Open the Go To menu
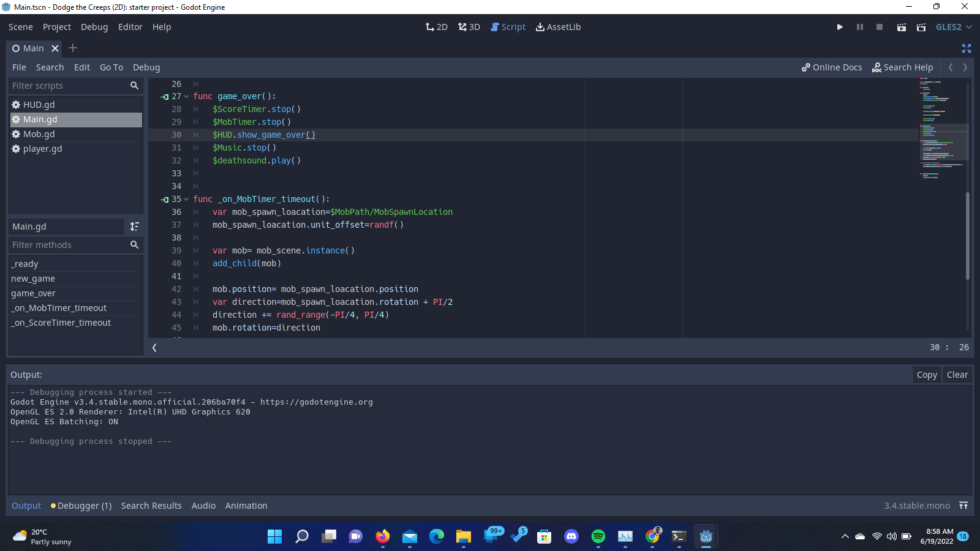The image size is (980, 551). click(x=111, y=67)
